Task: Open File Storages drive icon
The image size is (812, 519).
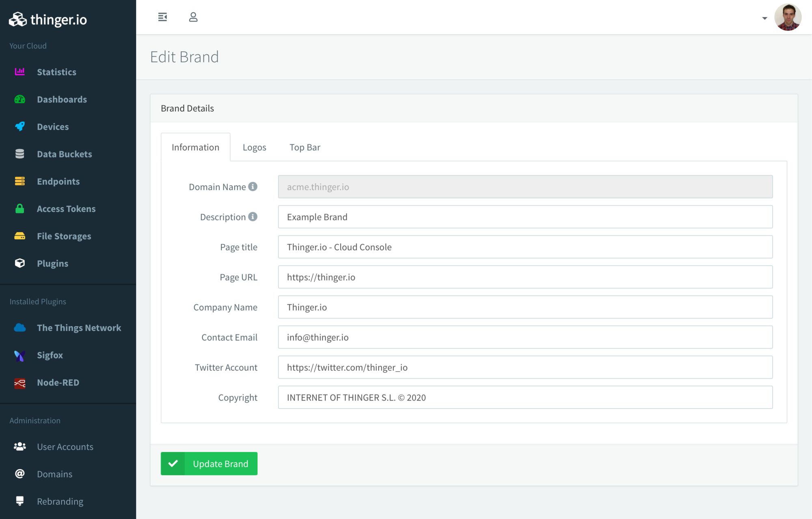Action: 19,236
